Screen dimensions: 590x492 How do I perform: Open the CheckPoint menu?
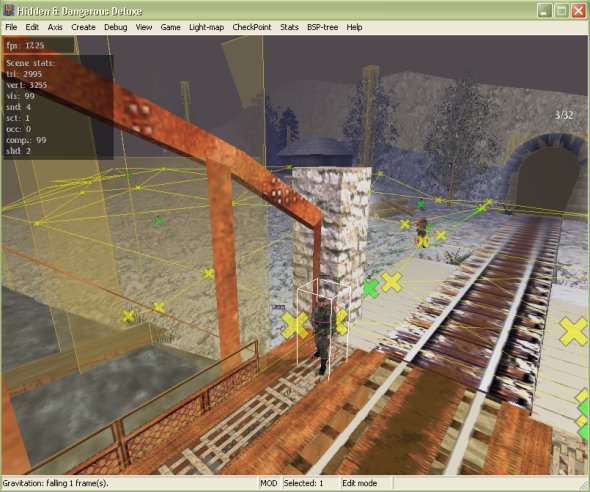click(x=252, y=27)
